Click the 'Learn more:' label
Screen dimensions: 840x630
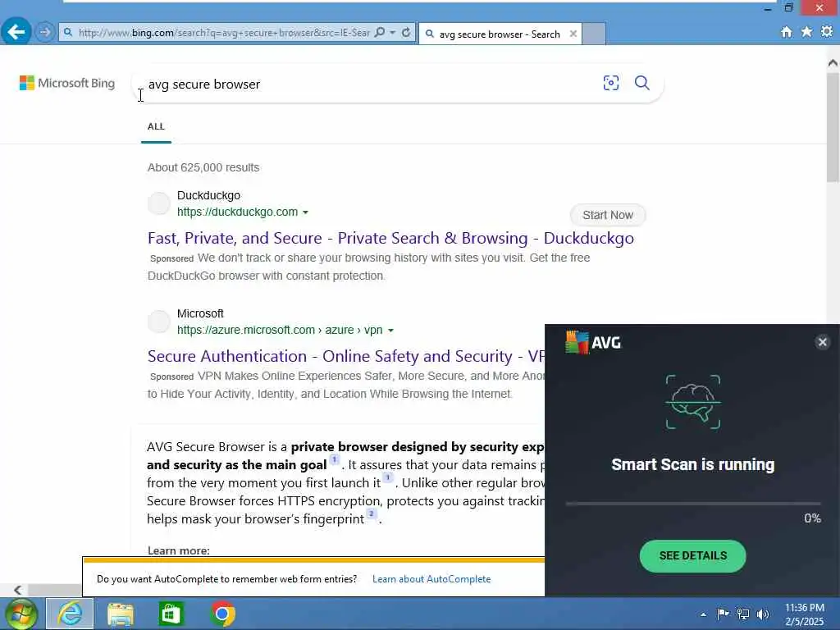(178, 550)
